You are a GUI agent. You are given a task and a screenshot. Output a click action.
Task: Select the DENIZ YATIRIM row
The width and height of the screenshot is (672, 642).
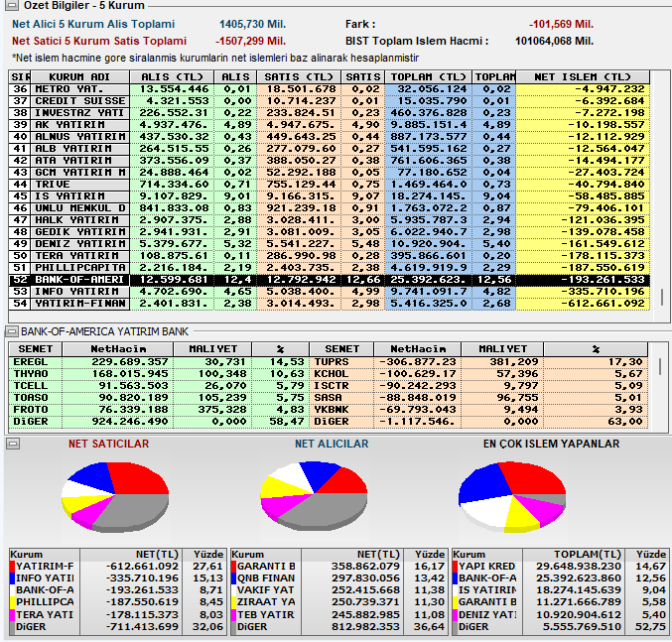point(330,244)
